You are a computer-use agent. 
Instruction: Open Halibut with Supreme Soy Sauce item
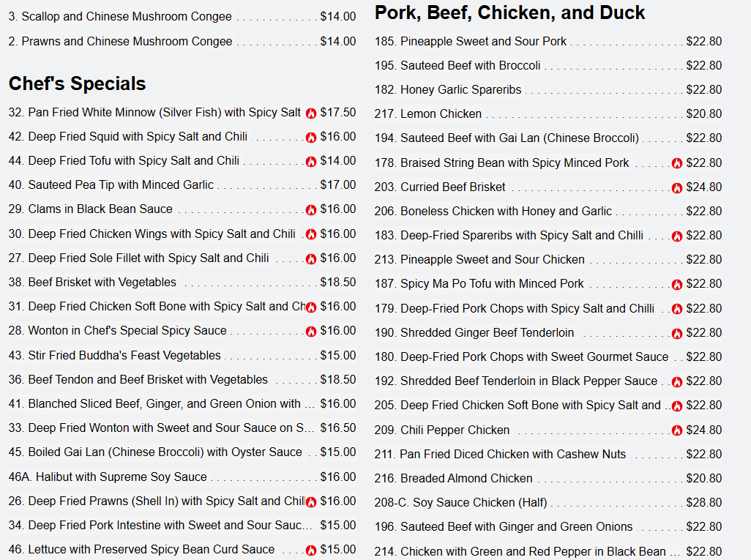[x=182, y=477]
